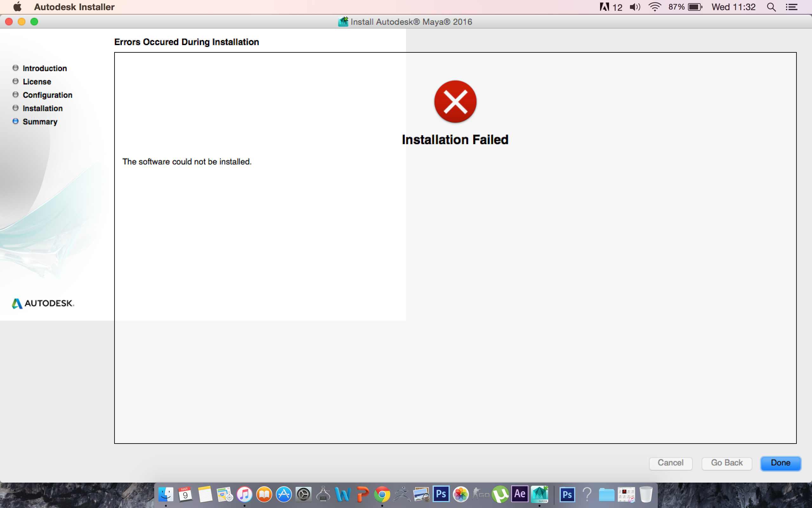Open the volume control in menu bar
Viewport: 812px width, 508px height.
(635, 7)
